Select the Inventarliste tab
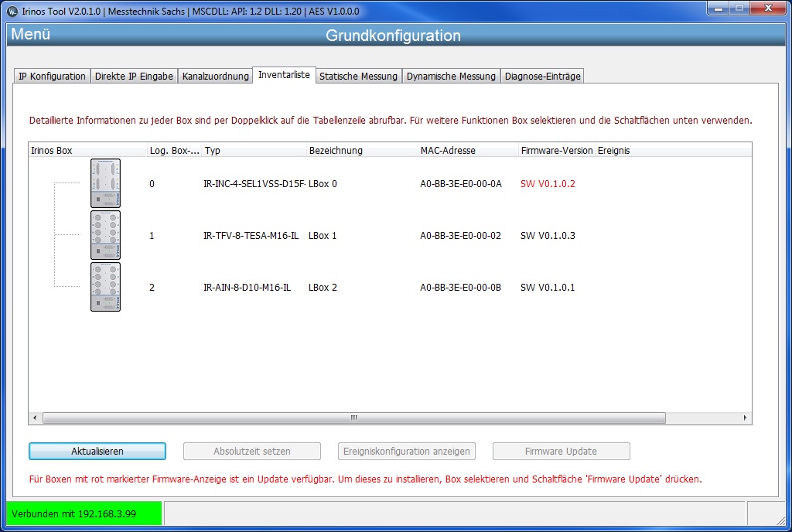 point(284,75)
